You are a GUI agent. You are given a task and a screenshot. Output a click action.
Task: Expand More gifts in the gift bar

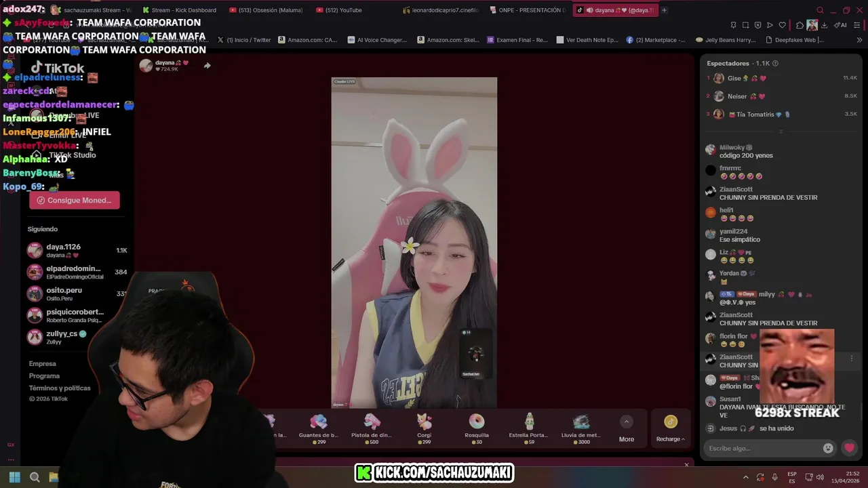627,430
